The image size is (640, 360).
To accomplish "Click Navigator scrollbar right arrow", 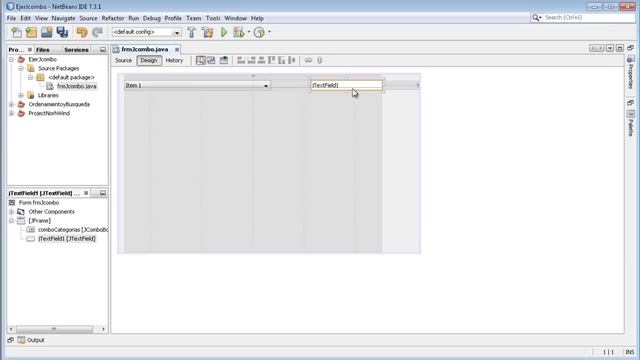I will (103, 329).
